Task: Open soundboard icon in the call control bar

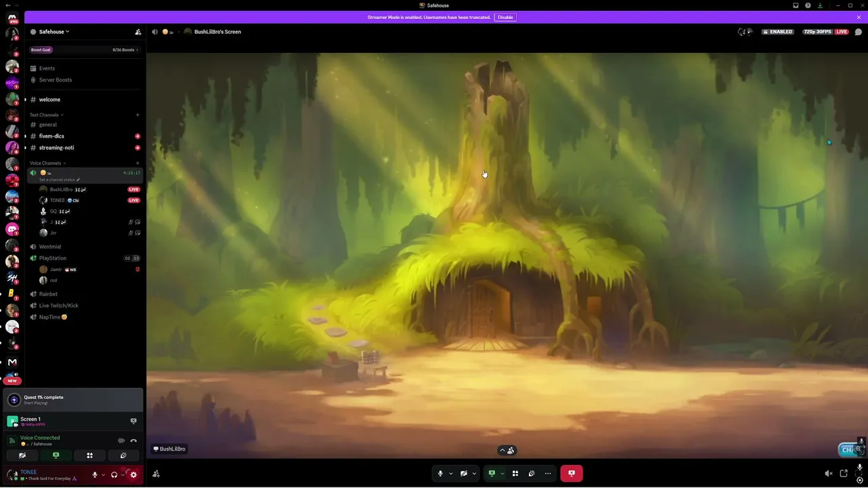Action: tap(532, 473)
